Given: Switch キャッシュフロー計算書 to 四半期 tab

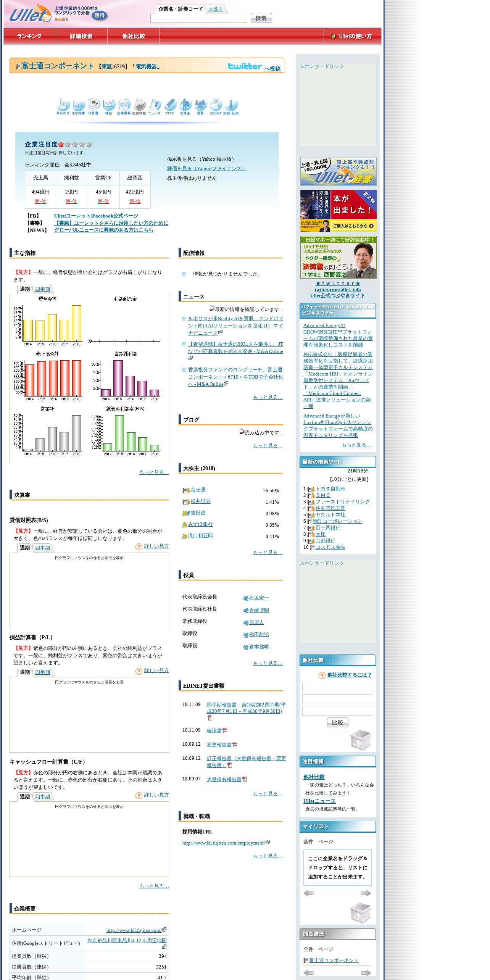Looking at the screenshot, I should 42,797.
